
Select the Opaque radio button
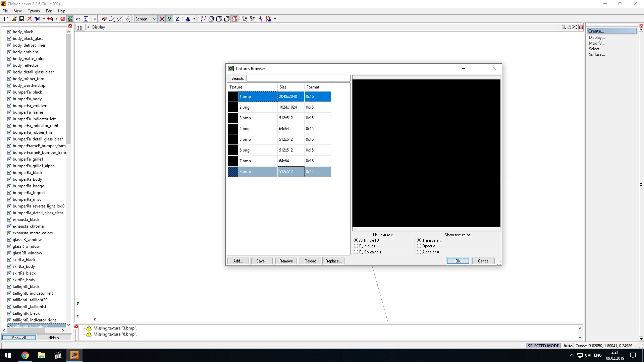[419, 246]
